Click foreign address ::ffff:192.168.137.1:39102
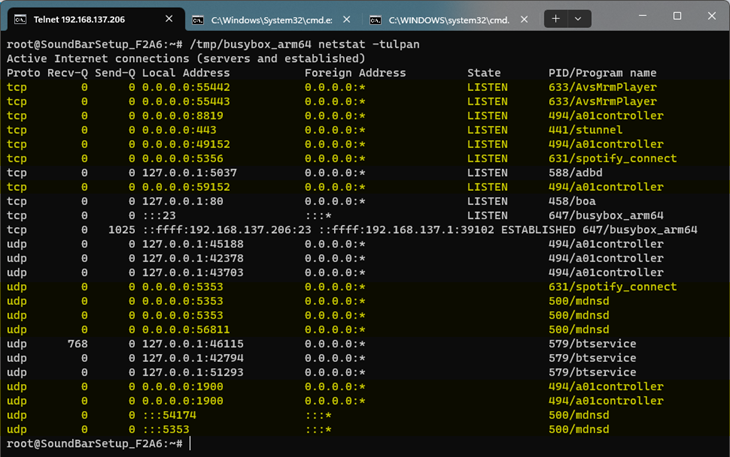The image size is (730, 457). pos(406,230)
